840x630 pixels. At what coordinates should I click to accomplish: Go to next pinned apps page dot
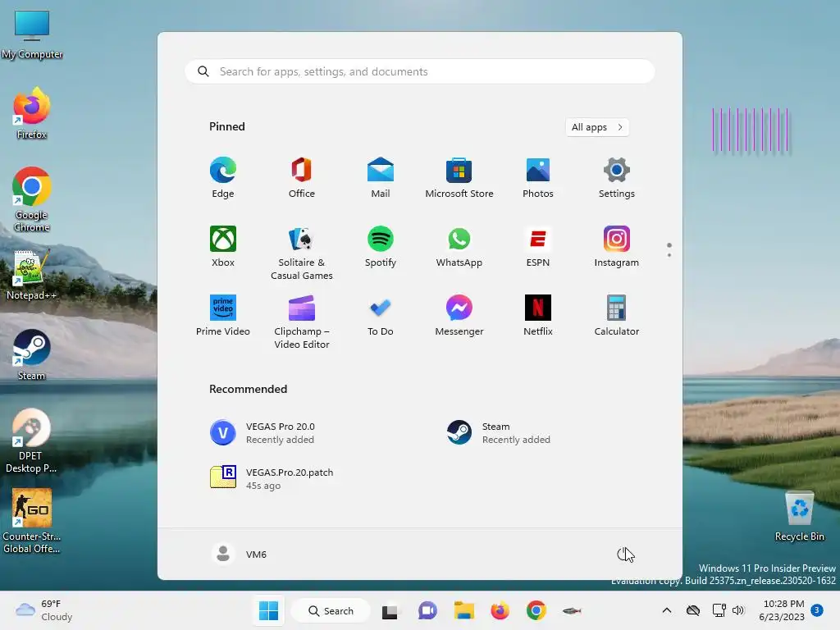pyautogui.click(x=669, y=255)
